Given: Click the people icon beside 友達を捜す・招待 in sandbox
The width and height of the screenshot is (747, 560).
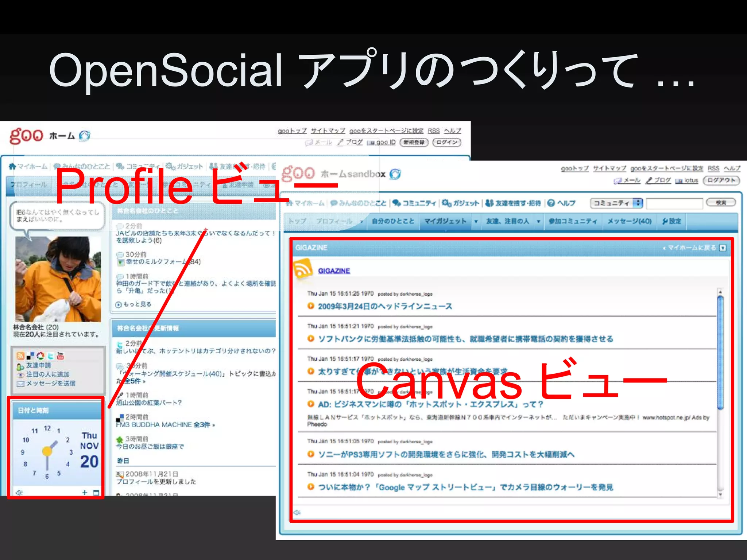Looking at the screenshot, I should click(x=489, y=203).
